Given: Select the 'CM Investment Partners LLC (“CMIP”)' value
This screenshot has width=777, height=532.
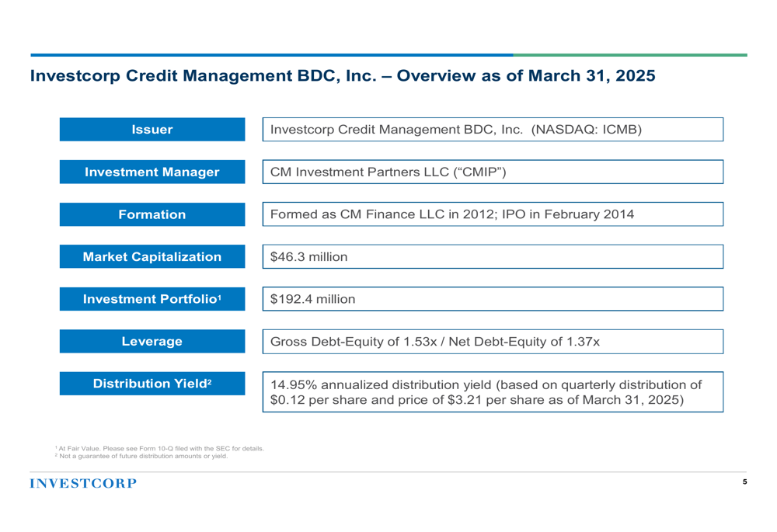Looking at the screenshot, I should click(x=388, y=172).
